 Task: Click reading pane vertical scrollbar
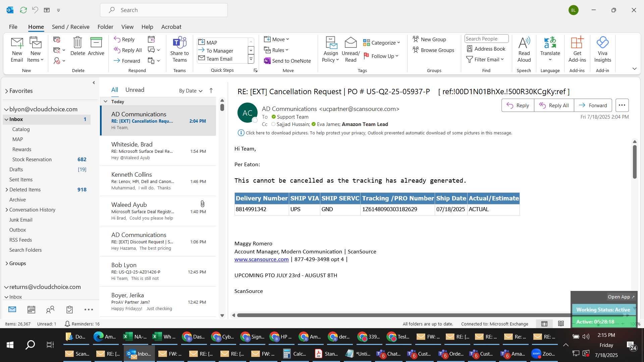(635, 162)
